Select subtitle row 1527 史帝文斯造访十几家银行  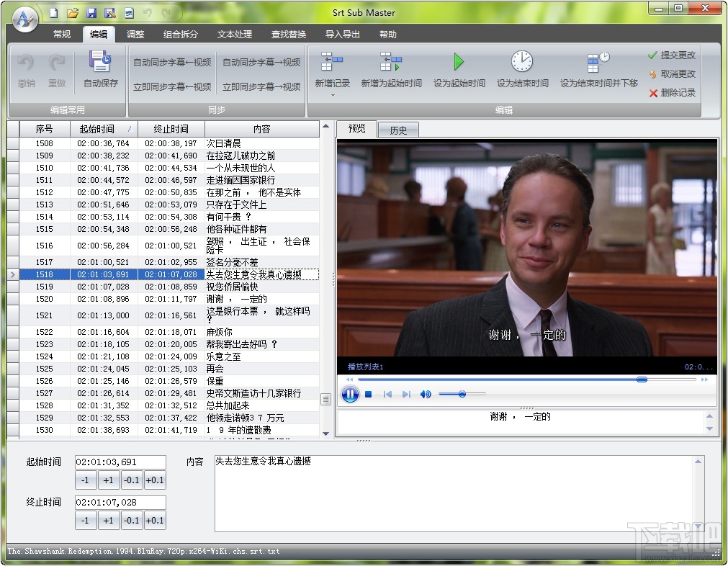pos(169,393)
